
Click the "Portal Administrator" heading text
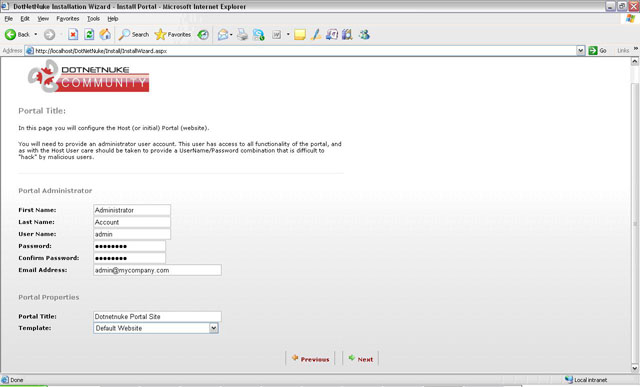[x=55, y=191]
